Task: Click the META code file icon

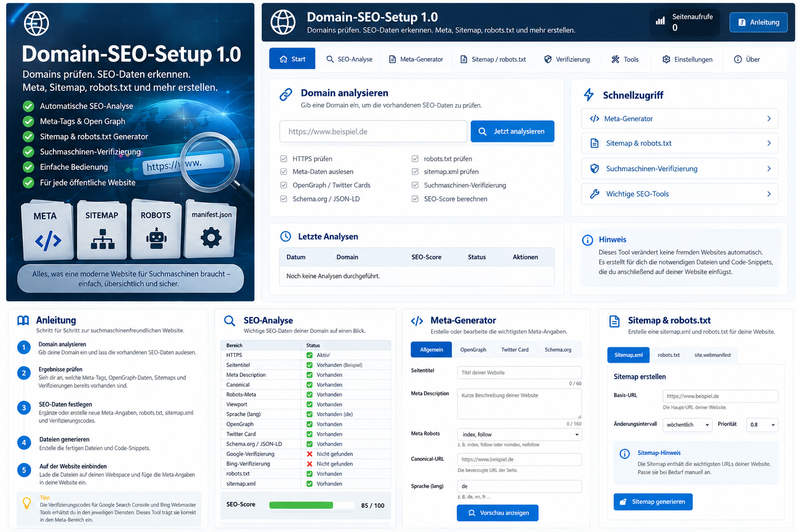Action: [48, 241]
